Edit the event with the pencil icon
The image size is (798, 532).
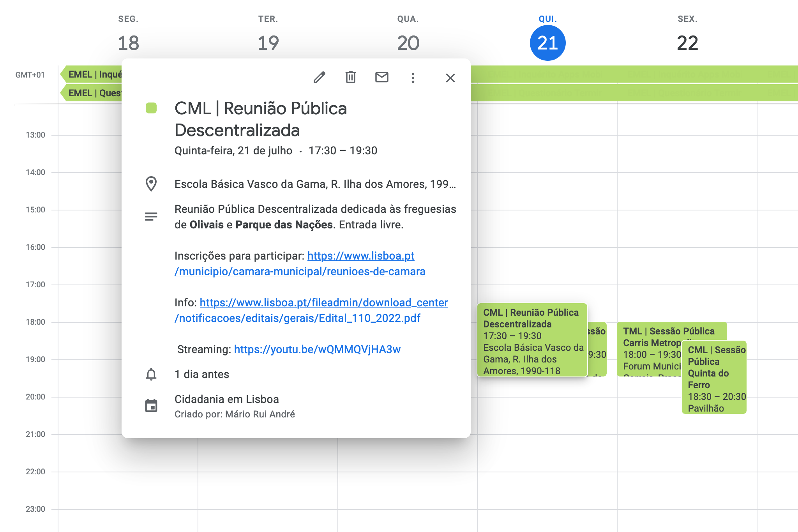pos(319,78)
